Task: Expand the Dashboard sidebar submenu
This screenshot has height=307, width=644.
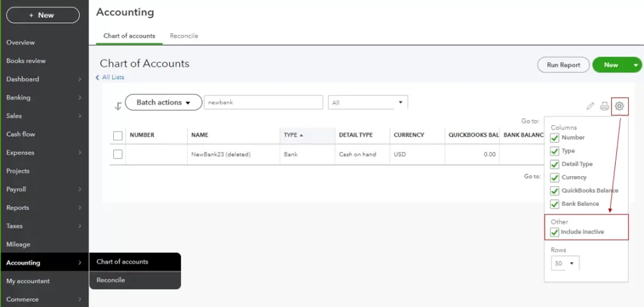Action: [80, 79]
